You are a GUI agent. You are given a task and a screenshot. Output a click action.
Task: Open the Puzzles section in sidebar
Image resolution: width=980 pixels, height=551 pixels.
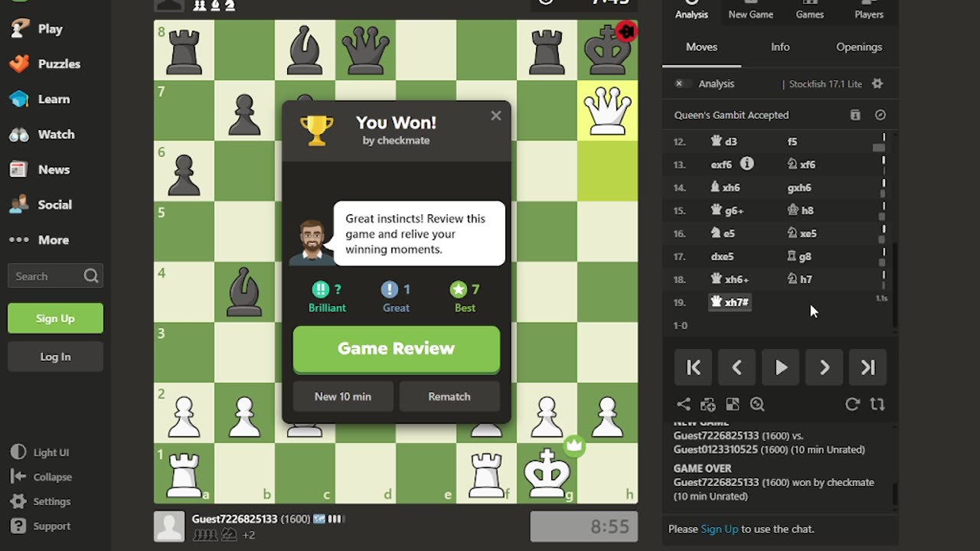[44, 64]
